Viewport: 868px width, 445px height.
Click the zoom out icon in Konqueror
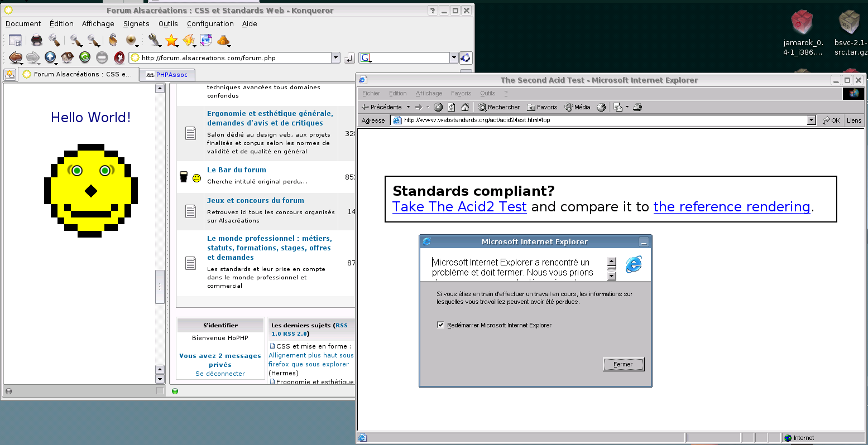[x=94, y=40]
